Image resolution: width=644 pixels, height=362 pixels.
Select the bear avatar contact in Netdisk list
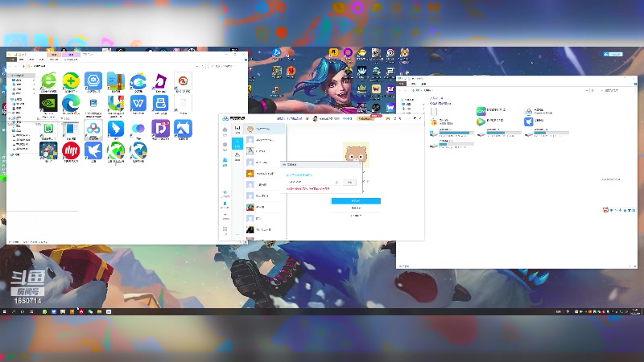[x=265, y=129]
